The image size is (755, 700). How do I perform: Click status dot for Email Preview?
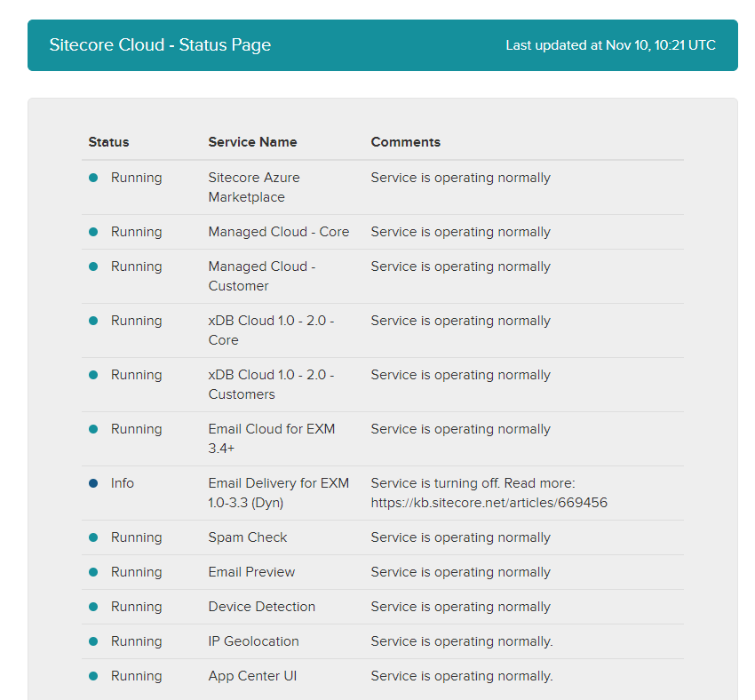pyautogui.click(x=93, y=572)
